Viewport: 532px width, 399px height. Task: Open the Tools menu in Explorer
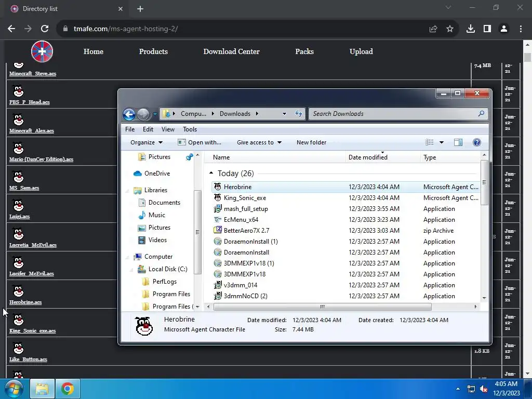(190, 129)
